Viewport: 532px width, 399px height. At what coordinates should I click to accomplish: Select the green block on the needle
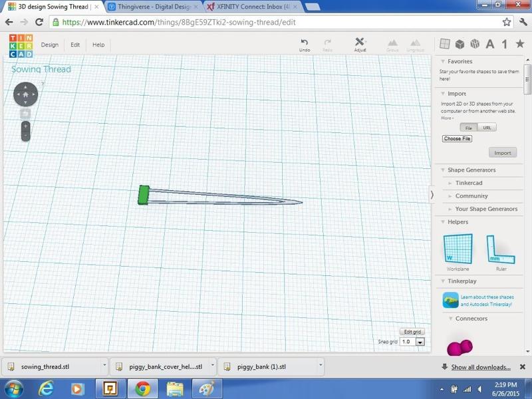(x=144, y=195)
